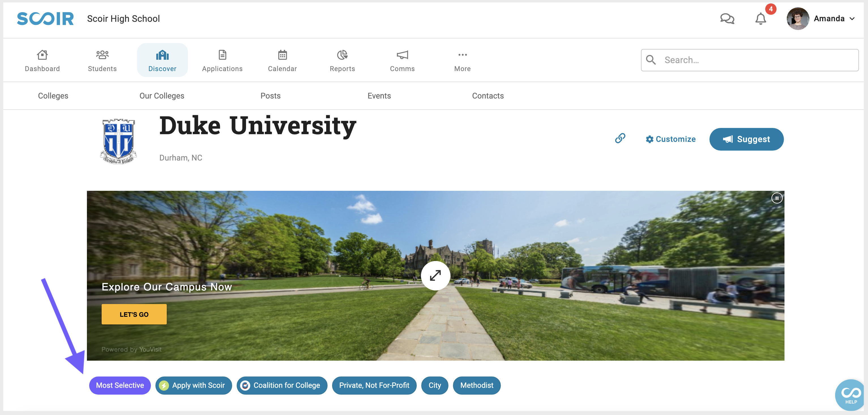Click the LET'S GO campus tour button
Screen dimensions: 868x415
coord(134,314)
